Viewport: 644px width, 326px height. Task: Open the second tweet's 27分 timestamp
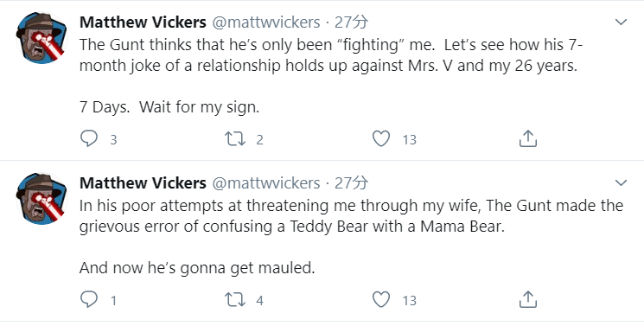tap(351, 183)
